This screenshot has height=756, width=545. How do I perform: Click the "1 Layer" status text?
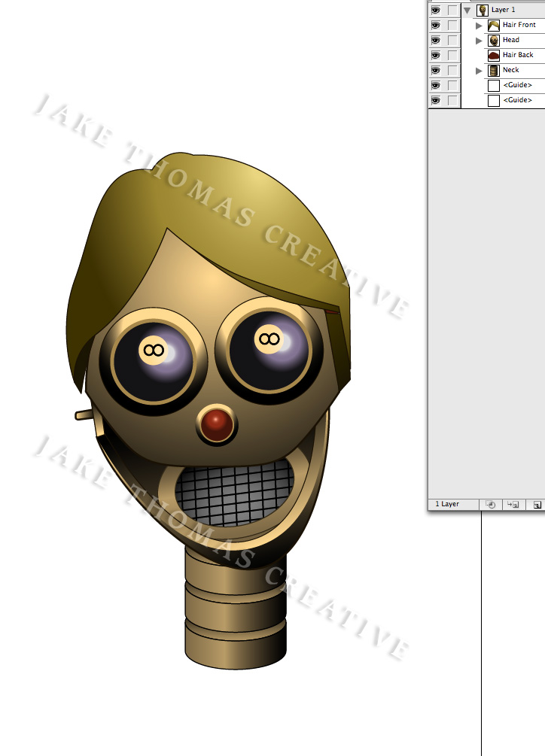[x=447, y=504]
